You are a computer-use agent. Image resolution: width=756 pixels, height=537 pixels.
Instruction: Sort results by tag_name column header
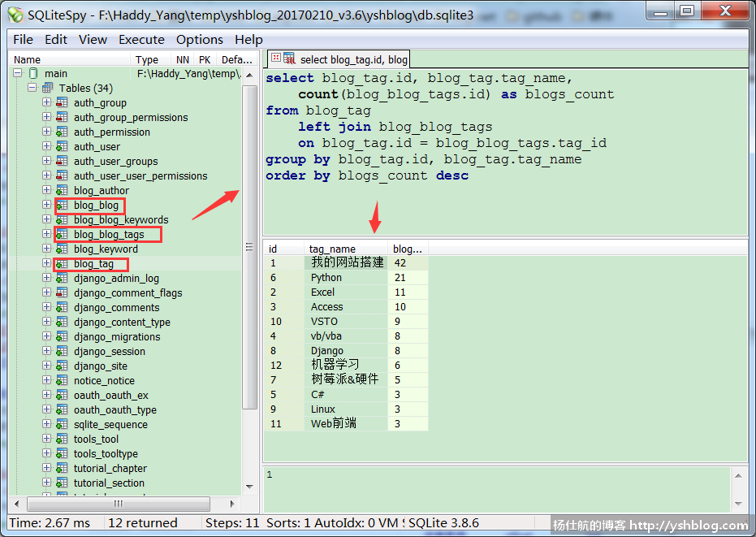click(x=346, y=249)
